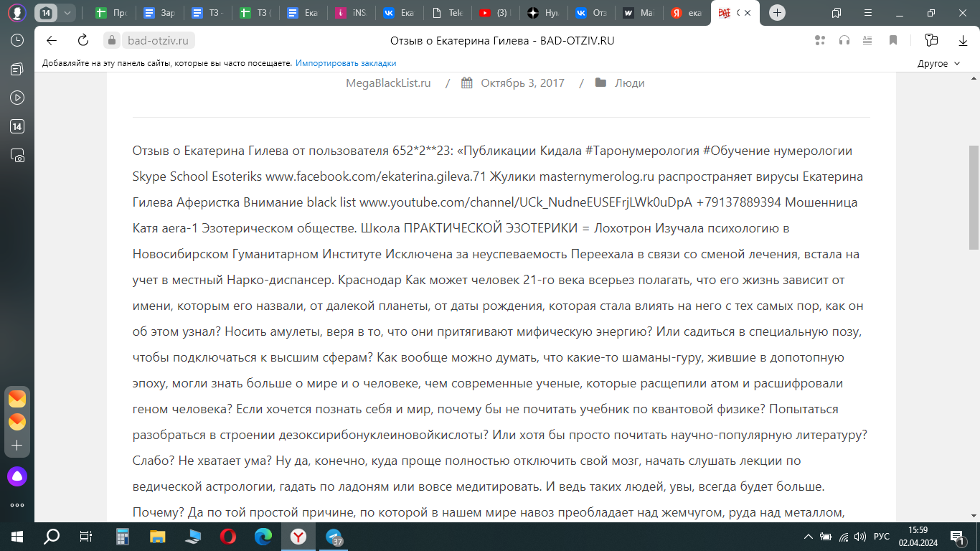980x551 pixels.
Task: Open sidebar three-dots more options
Action: click(x=17, y=505)
